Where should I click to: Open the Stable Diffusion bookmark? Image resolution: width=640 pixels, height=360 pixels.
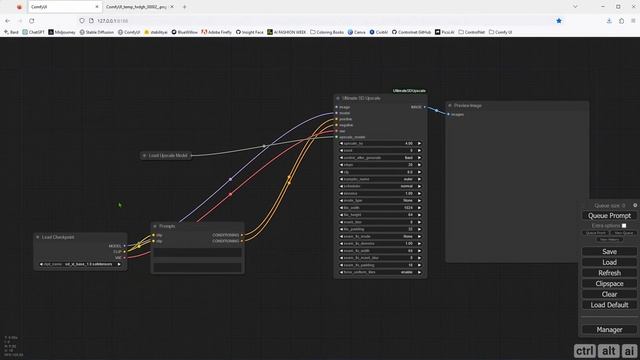[x=97, y=32]
